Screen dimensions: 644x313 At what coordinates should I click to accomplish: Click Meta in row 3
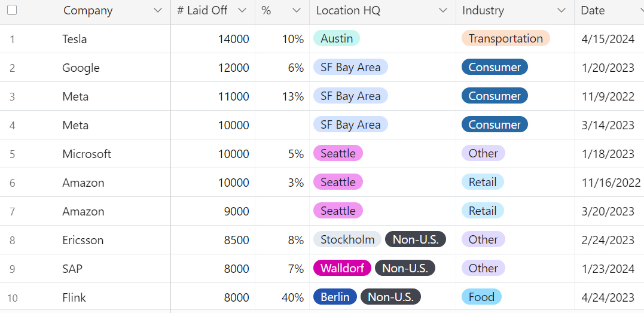point(75,97)
